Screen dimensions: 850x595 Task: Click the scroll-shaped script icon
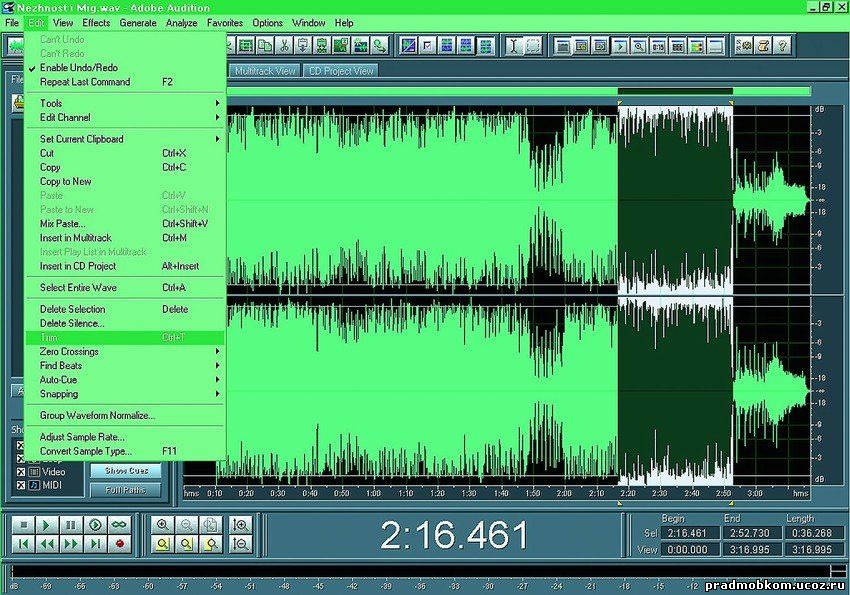coord(763,46)
